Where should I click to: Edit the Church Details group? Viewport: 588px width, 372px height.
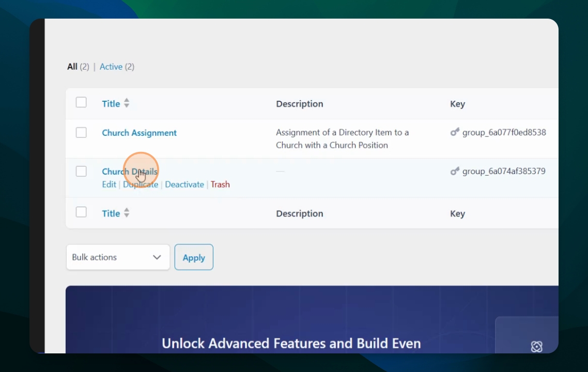tap(109, 184)
